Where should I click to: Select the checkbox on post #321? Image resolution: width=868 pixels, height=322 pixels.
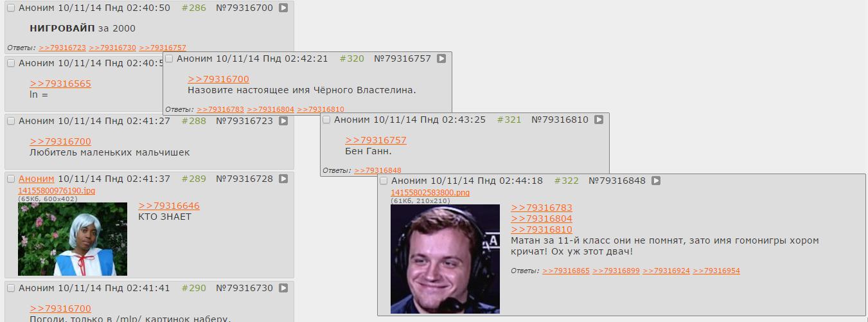(x=326, y=120)
